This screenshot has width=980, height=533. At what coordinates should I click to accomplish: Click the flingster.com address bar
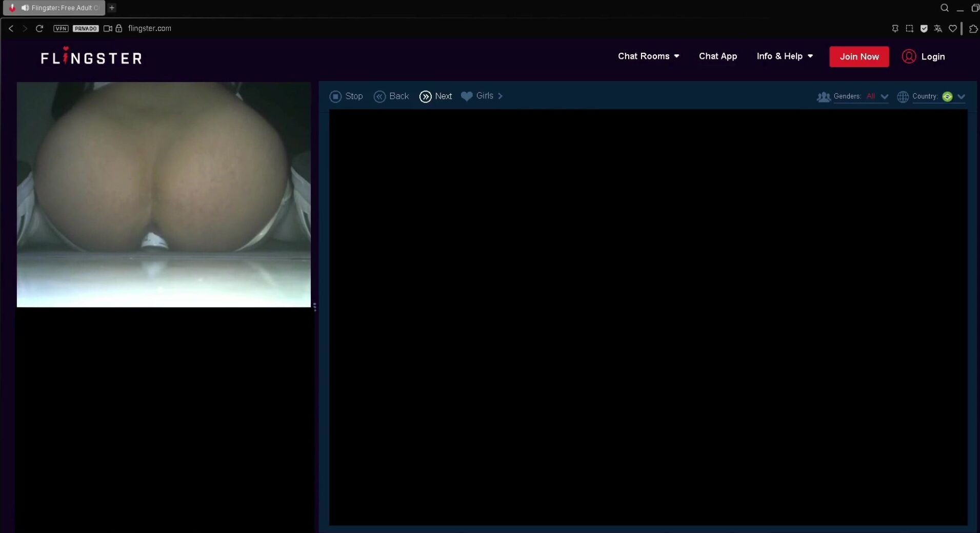(150, 29)
